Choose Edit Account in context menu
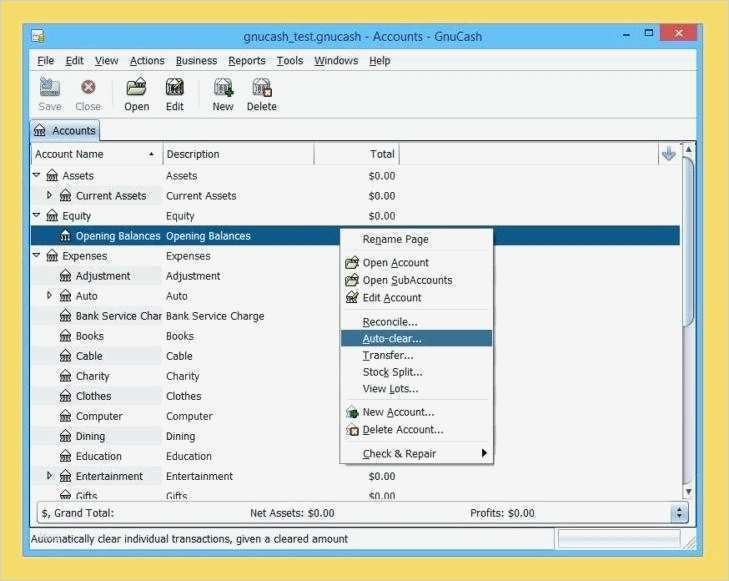 (416, 298)
